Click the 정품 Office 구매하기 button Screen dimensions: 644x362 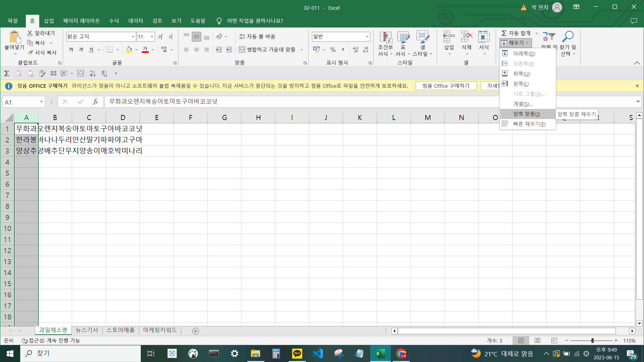point(446,86)
